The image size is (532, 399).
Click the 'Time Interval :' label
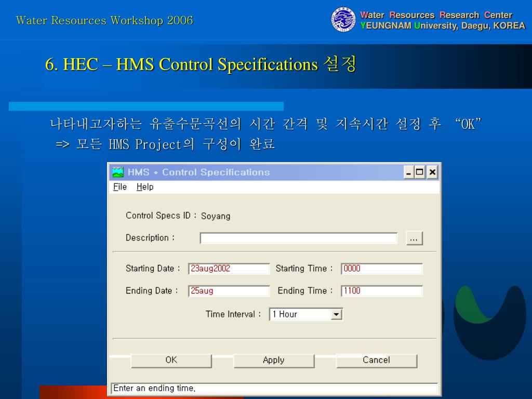point(233,314)
